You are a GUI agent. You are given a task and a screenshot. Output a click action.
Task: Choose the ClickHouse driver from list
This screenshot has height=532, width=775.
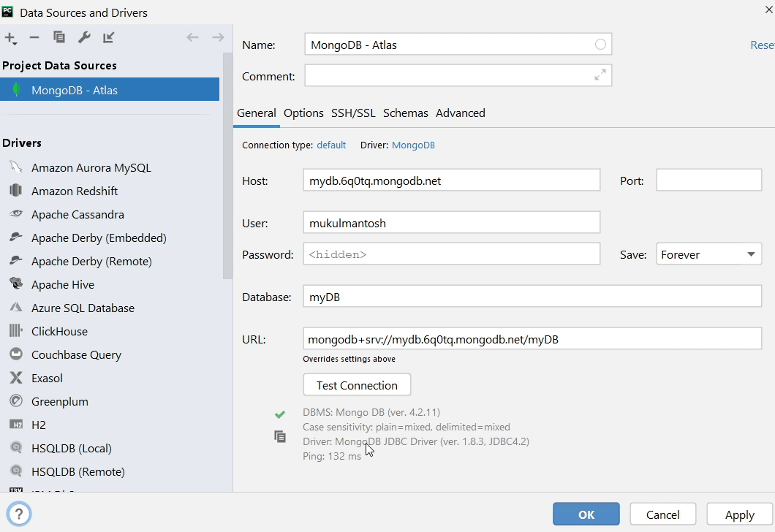coord(59,332)
